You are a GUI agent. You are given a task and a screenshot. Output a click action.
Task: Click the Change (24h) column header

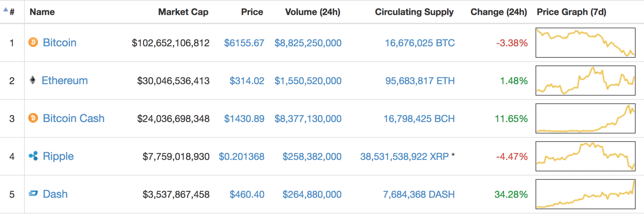coord(499,12)
